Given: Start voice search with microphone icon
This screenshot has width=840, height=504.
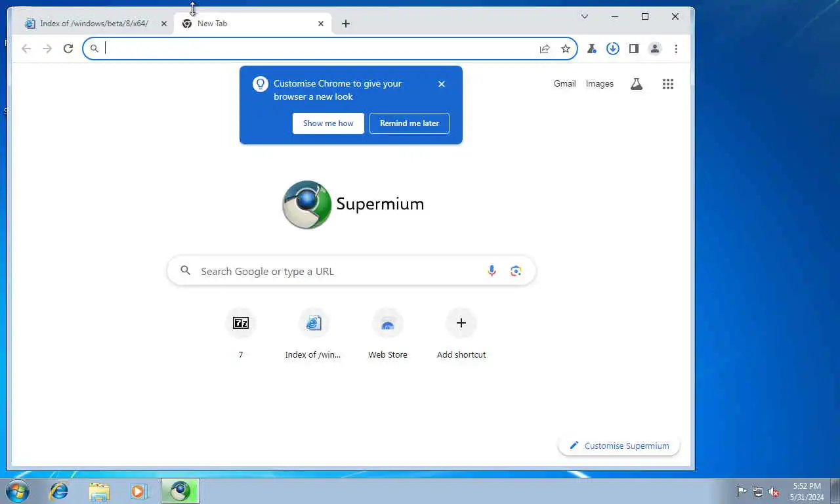Looking at the screenshot, I should pos(492,271).
